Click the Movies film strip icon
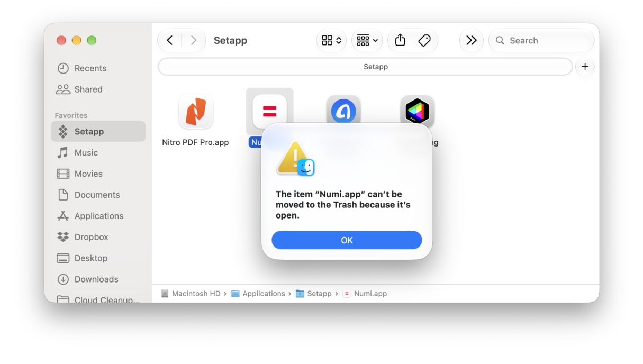Viewport: 643px width, 364px height. 63,174
